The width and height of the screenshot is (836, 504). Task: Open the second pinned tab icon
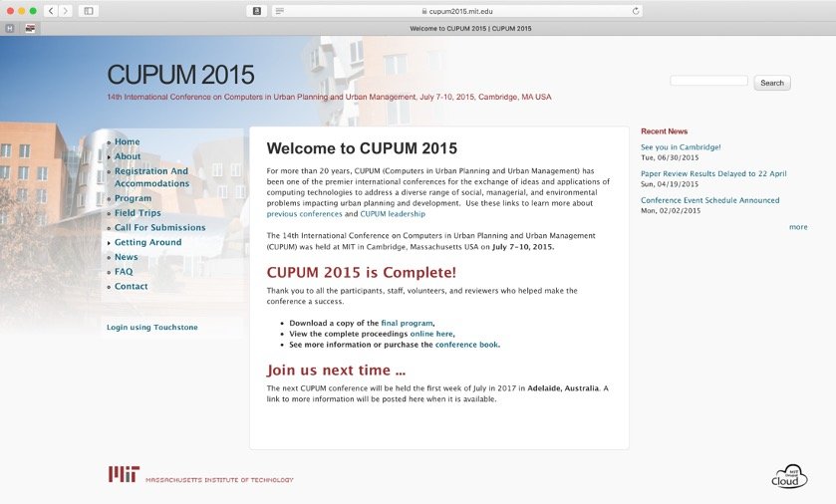point(30,29)
